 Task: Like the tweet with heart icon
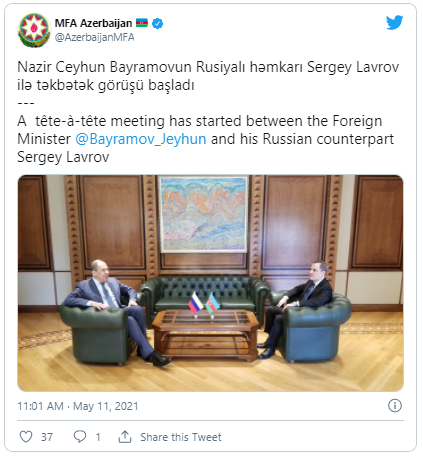(26, 437)
